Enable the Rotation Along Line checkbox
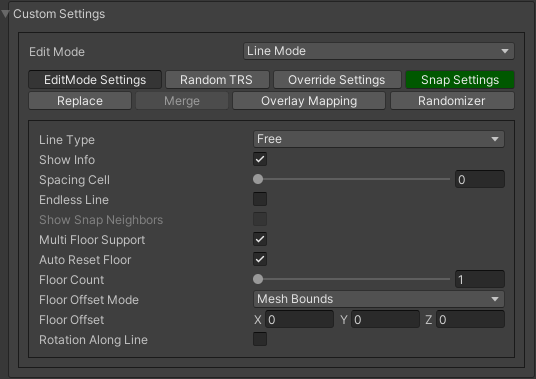The width and height of the screenshot is (536, 379). 260,339
